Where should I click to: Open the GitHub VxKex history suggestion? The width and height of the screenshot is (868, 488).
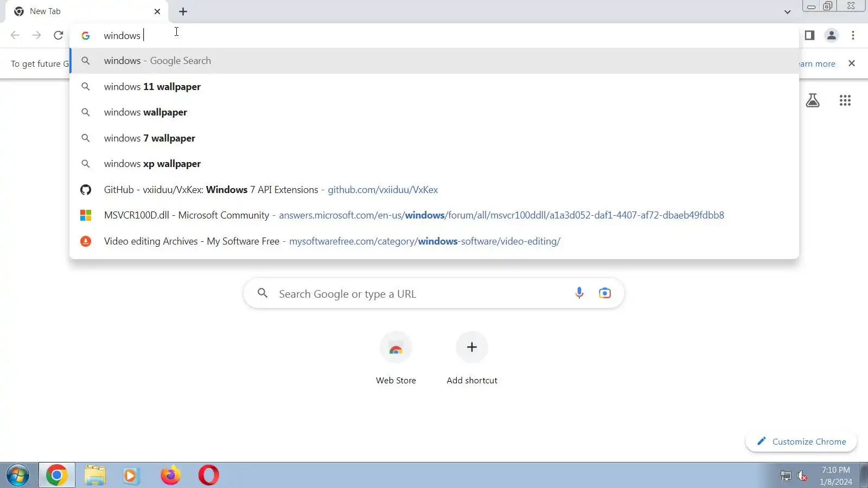(434, 190)
